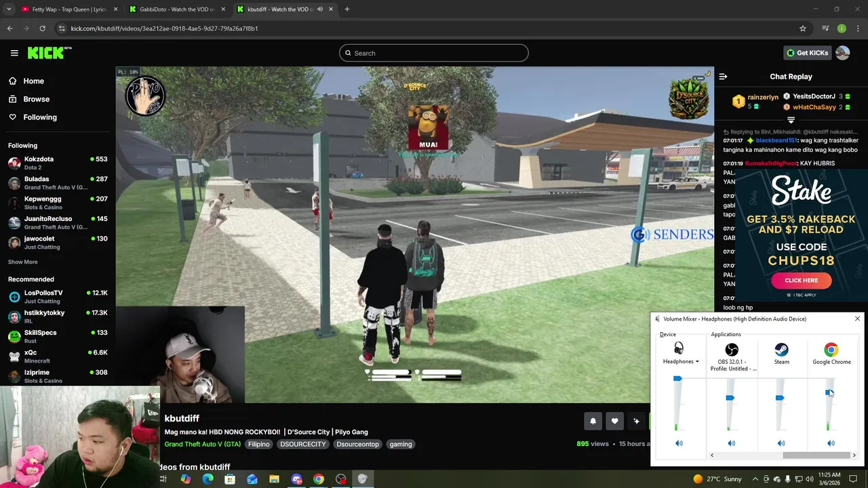Click the Stake CLICK HERE button
This screenshot has height=488, width=868.
801,280
